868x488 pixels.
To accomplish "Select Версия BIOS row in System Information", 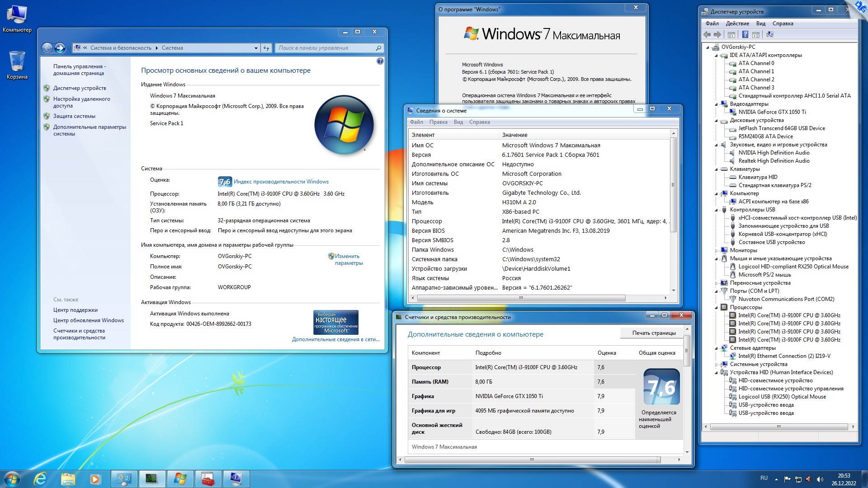I will point(539,231).
